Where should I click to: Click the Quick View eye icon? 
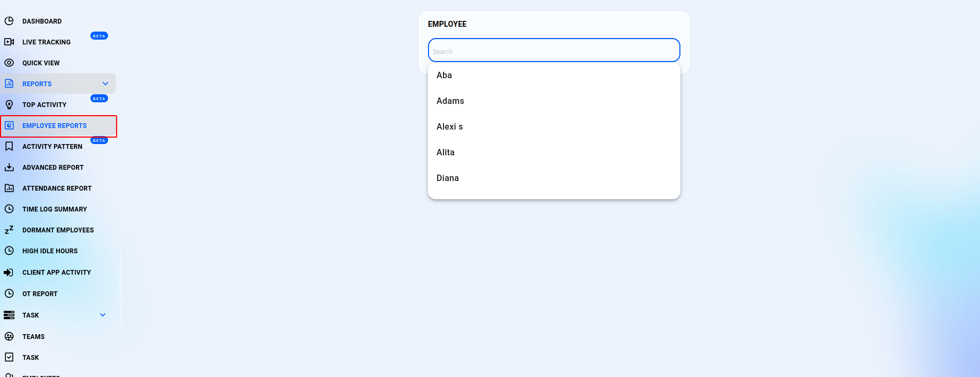point(9,63)
